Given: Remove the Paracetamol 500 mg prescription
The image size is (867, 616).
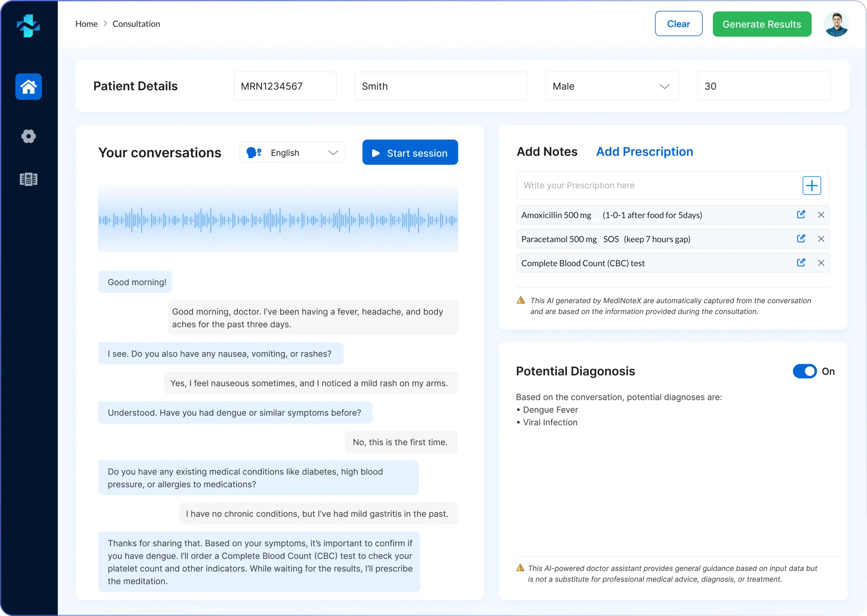Looking at the screenshot, I should 821,239.
